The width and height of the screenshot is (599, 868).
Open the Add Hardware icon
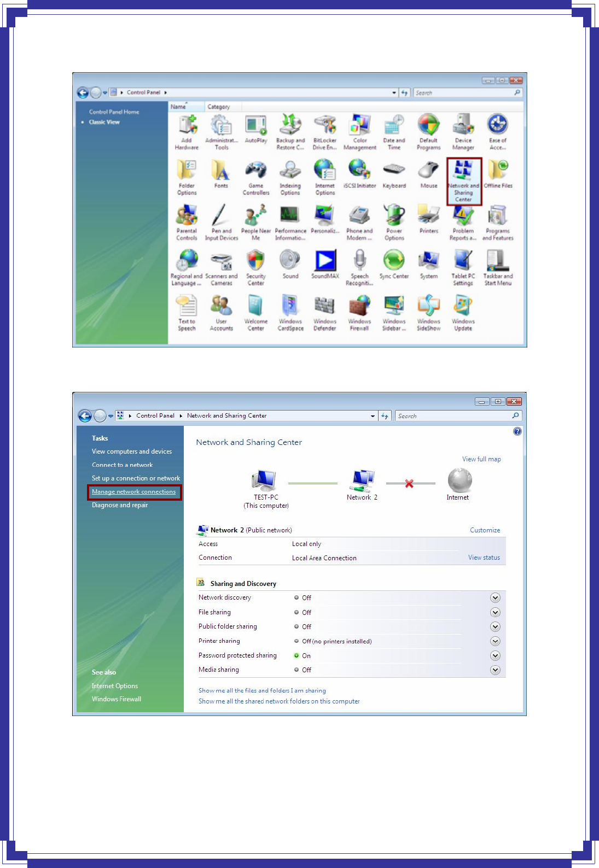187,132
